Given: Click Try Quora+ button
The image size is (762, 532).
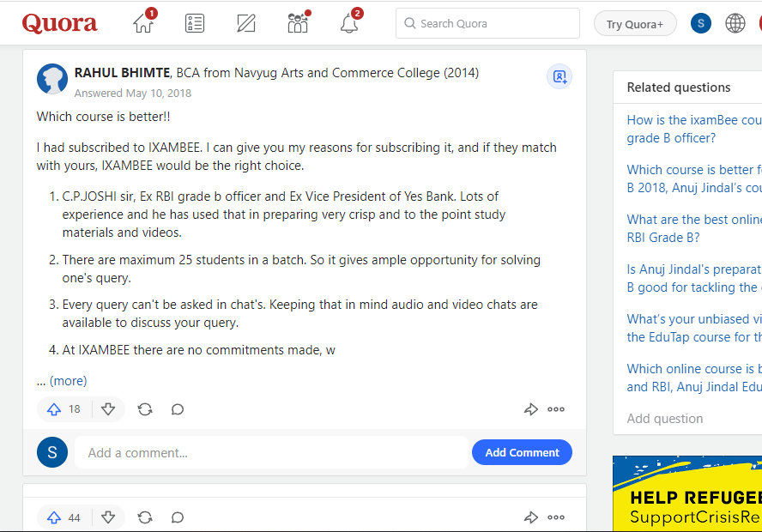Looking at the screenshot, I should (x=635, y=24).
